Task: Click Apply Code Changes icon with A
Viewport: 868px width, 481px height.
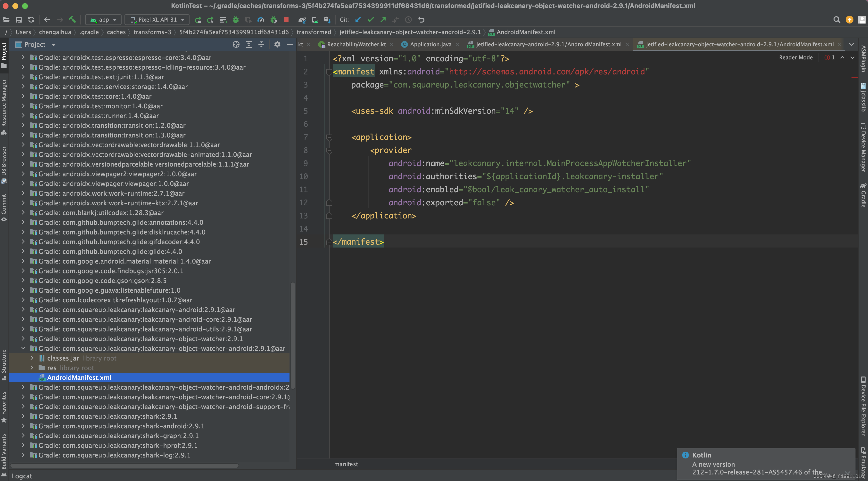Action: [210, 20]
